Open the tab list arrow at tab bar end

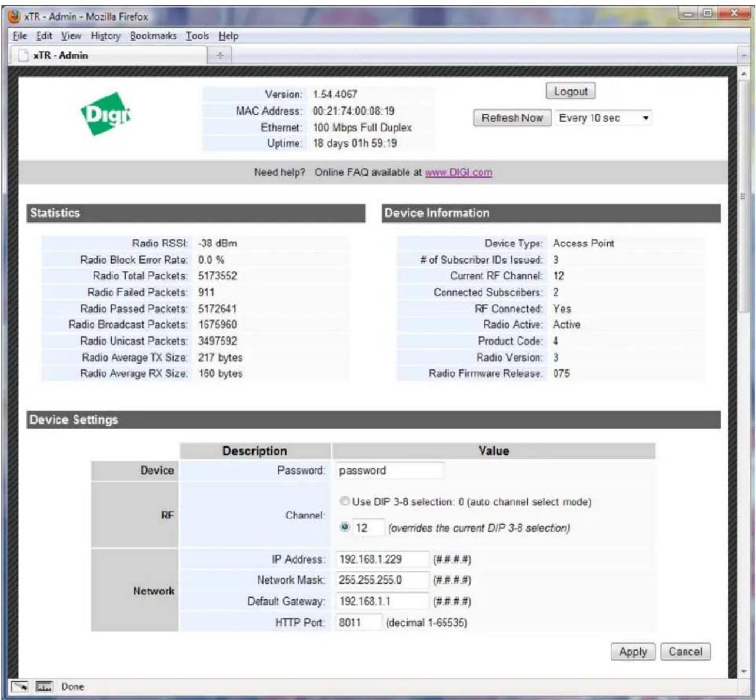coord(744,55)
